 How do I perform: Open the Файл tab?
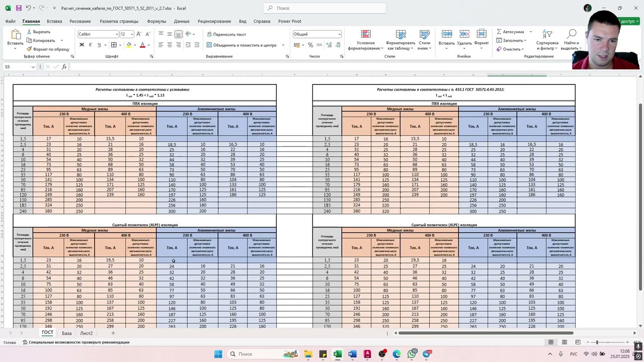11,21
